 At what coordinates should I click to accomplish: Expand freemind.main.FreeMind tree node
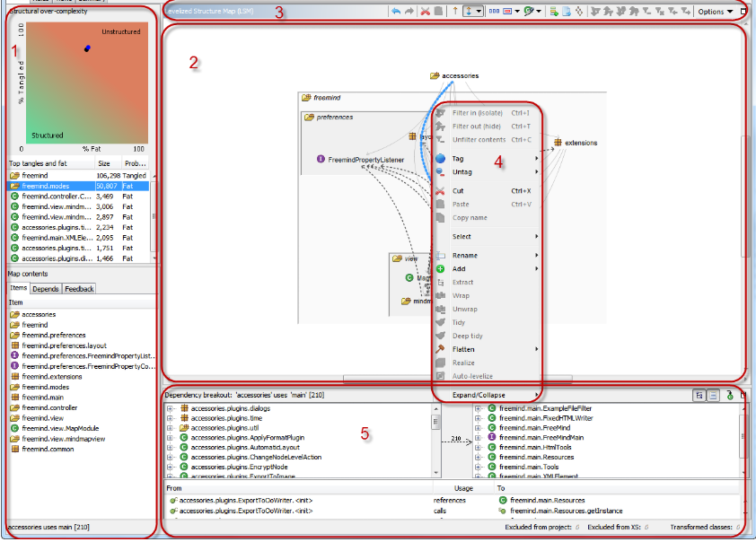click(478, 428)
